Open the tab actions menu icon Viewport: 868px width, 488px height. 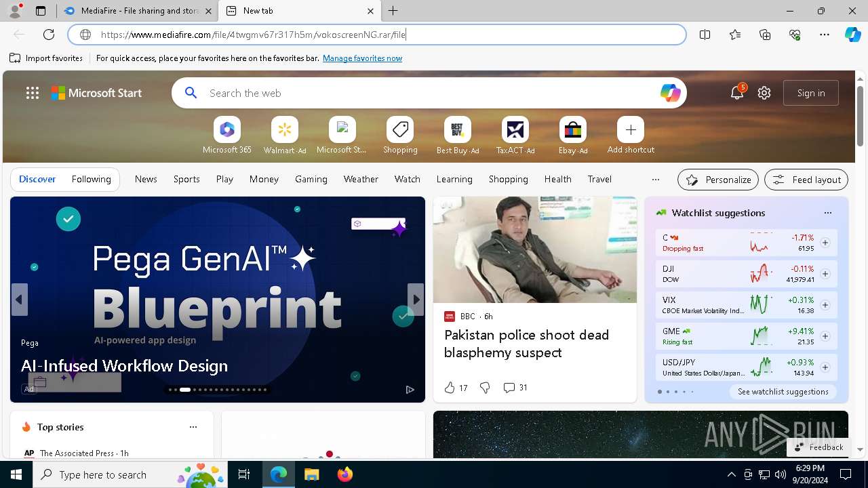(41, 11)
